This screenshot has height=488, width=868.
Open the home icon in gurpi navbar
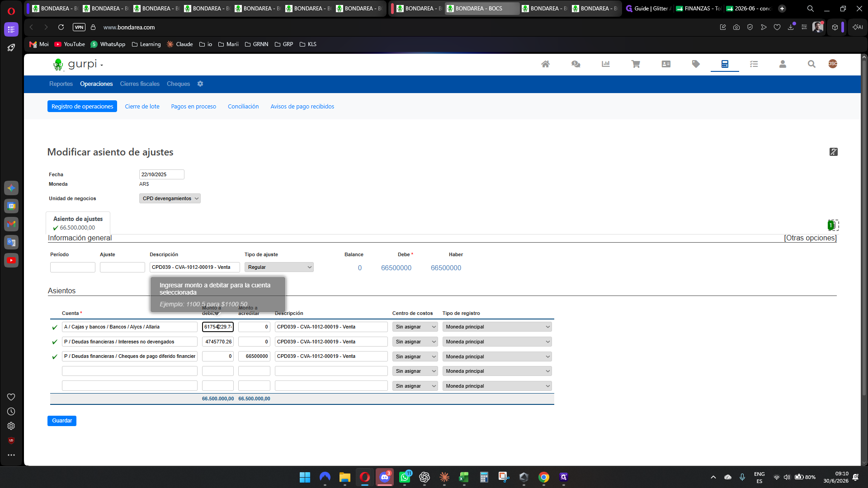point(545,64)
